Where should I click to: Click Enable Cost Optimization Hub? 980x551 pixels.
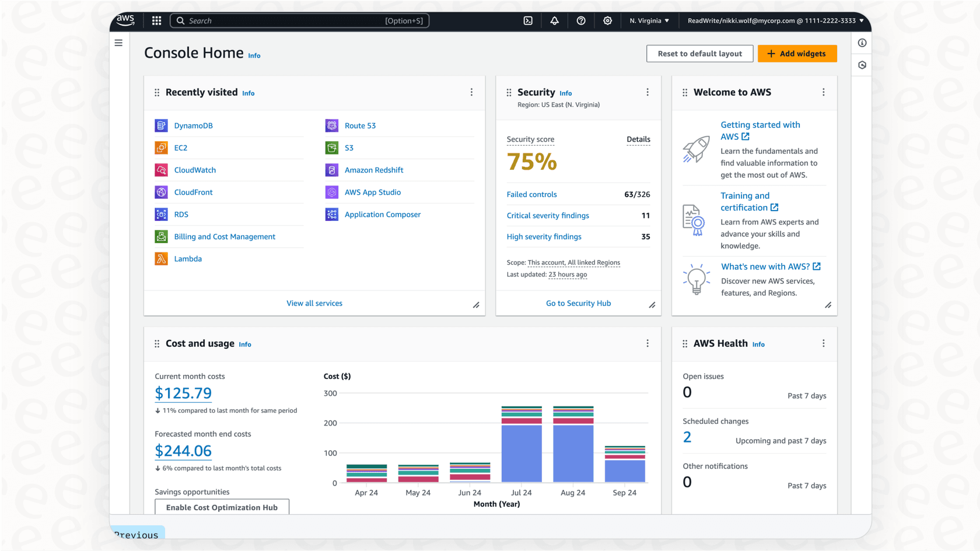[222, 507]
